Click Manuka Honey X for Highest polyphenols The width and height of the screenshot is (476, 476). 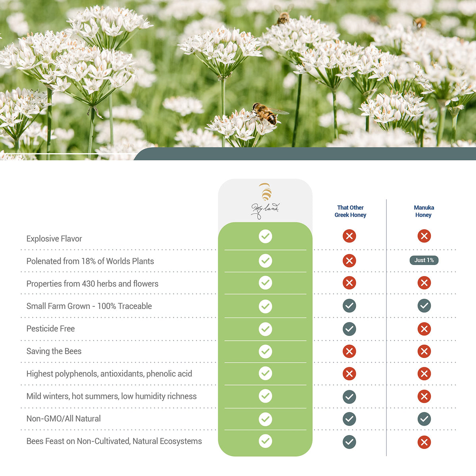[424, 374]
